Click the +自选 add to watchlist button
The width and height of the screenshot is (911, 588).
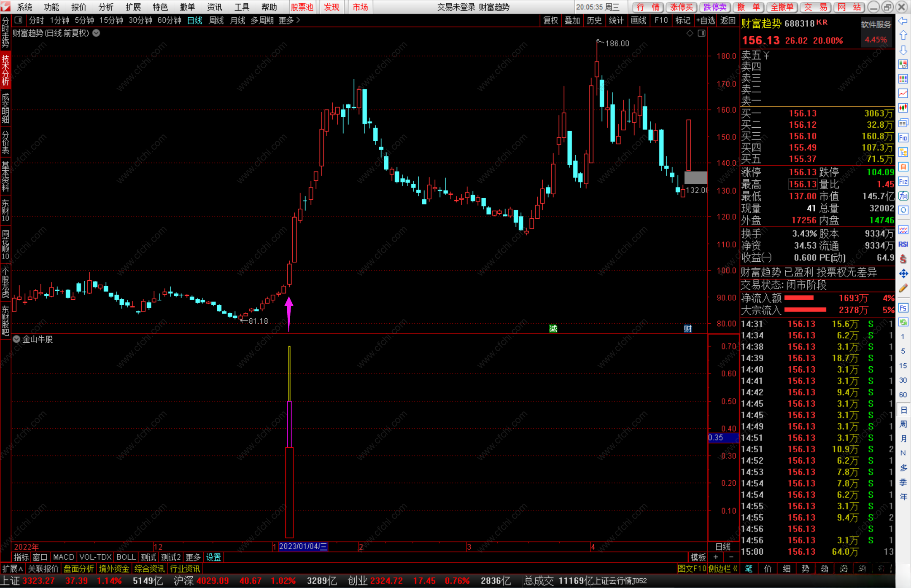(x=706, y=20)
